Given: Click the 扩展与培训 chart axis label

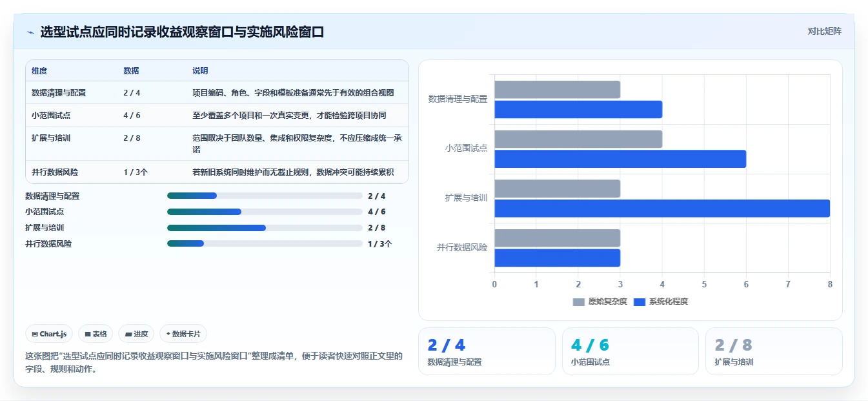Looking at the screenshot, I should click(x=466, y=198).
